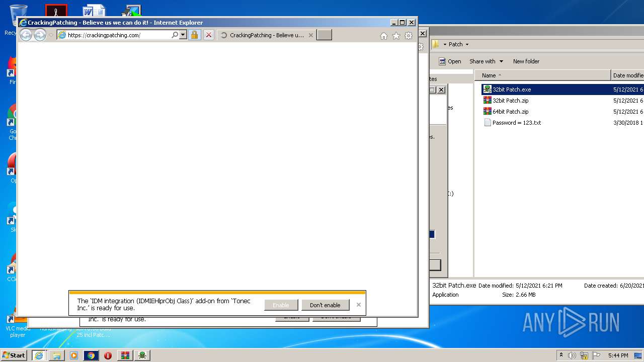Click the green patch app taskbar icon
Screen dimensions: 644x362
click(142, 355)
